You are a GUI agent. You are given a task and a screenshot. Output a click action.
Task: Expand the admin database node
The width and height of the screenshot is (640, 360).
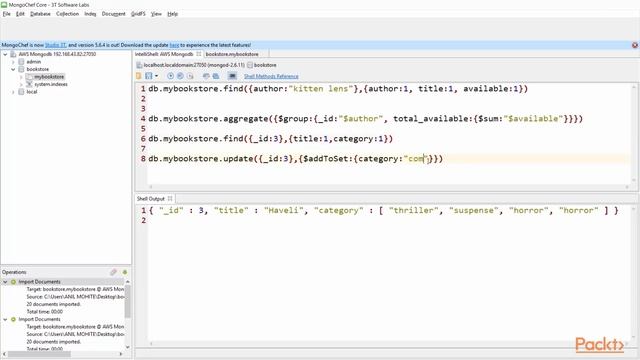tap(13, 62)
